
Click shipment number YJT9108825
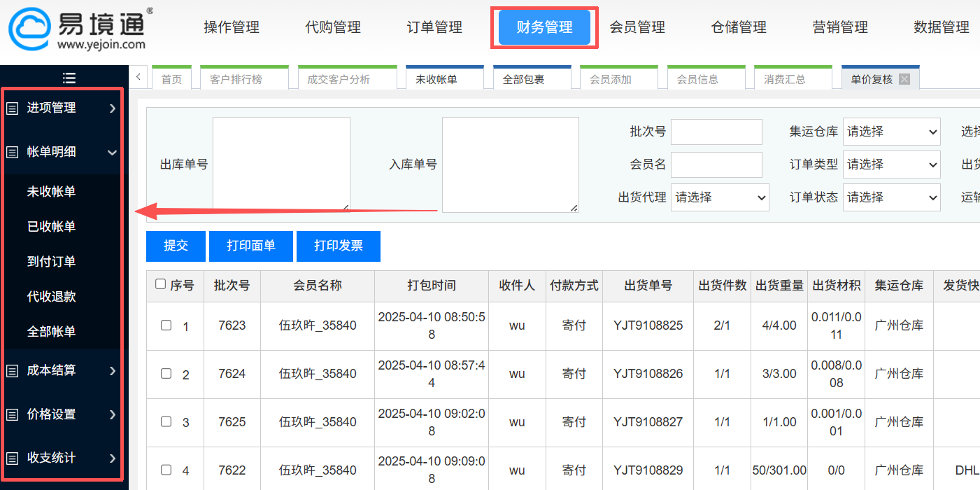[x=648, y=325]
